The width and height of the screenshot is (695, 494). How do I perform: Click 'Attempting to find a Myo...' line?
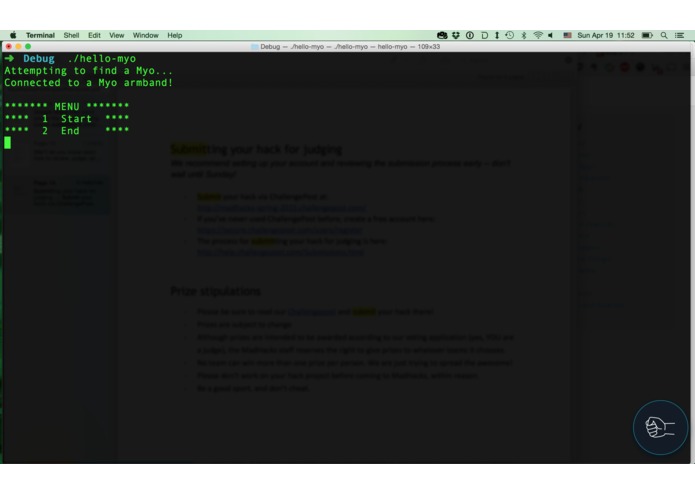coord(89,70)
